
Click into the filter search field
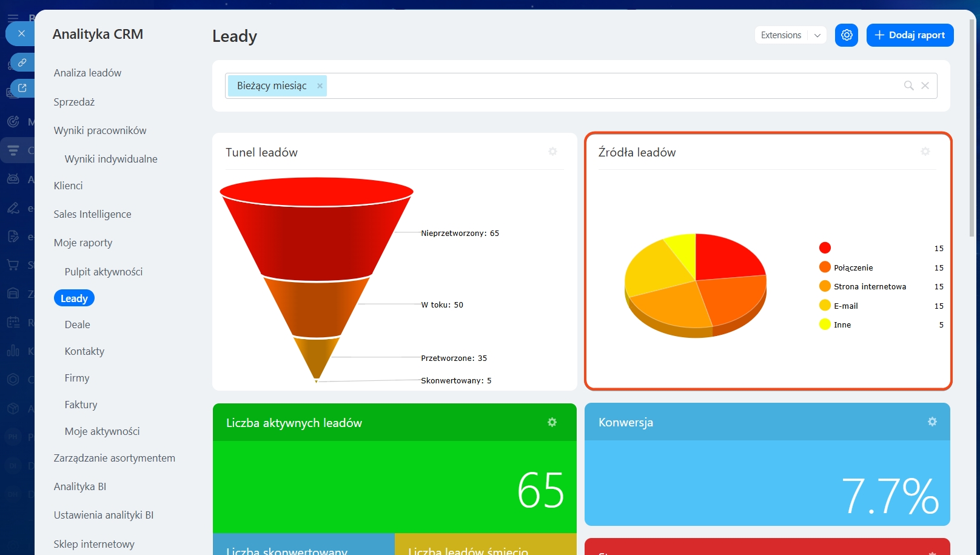click(x=606, y=86)
